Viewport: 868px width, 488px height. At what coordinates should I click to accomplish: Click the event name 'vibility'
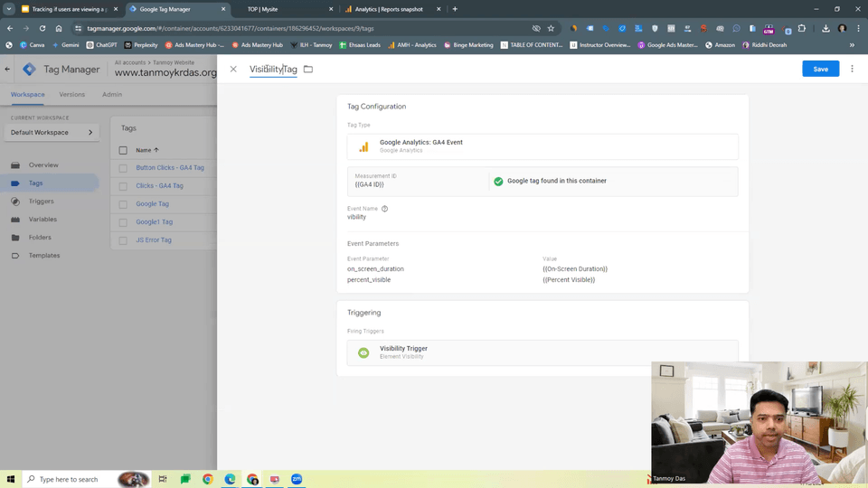click(356, 217)
